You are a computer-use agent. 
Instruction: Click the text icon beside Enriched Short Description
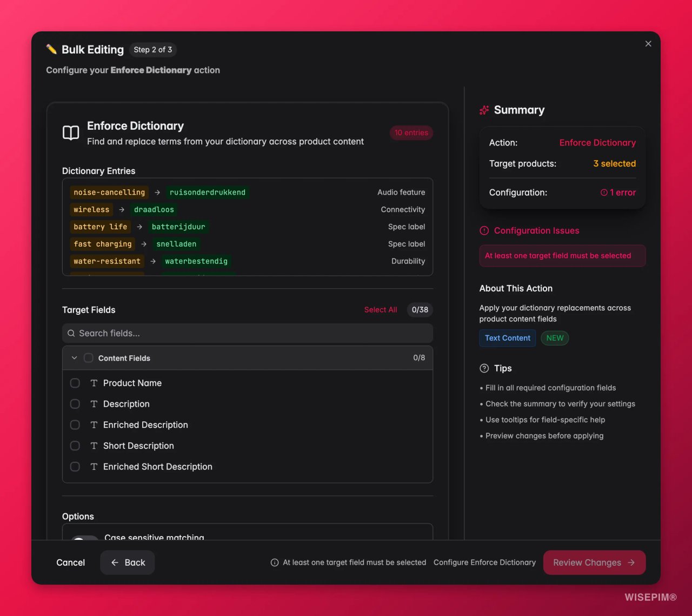94,467
